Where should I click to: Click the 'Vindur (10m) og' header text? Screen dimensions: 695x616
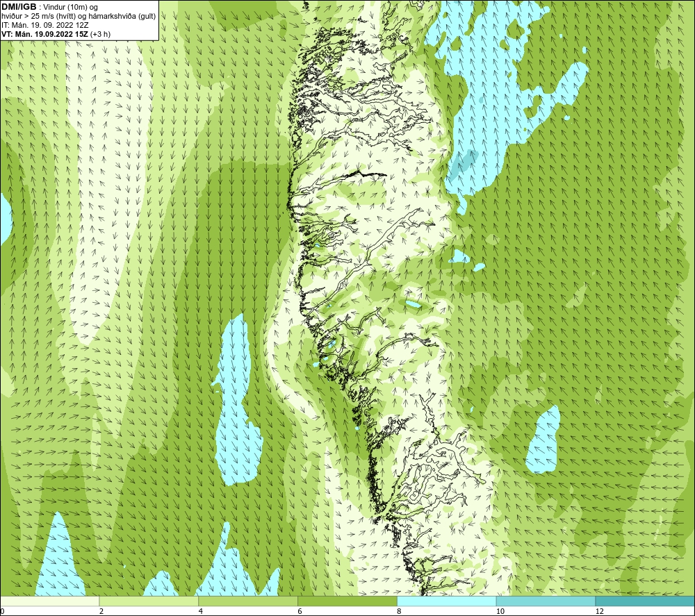tap(71, 8)
